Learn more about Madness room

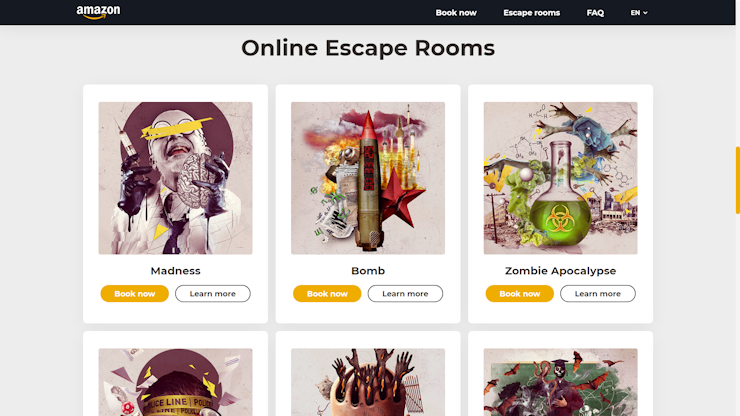[213, 294]
